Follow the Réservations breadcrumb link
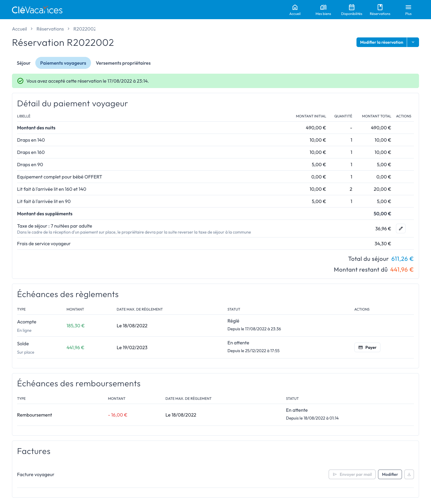Image resolution: width=431 pixels, height=504 pixels. tap(50, 29)
